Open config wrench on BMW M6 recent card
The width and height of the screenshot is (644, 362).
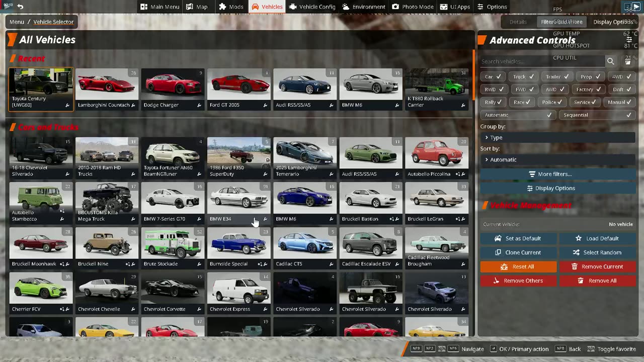pos(396,105)
